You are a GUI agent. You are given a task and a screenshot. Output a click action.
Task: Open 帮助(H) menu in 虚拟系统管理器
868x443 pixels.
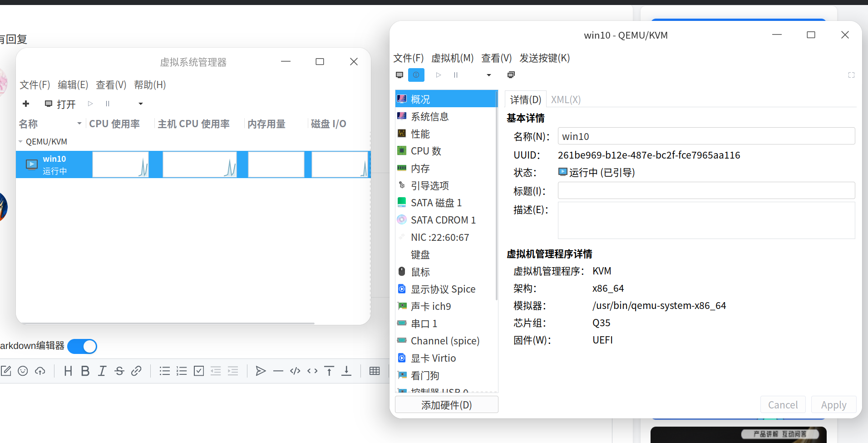[150, 85]
